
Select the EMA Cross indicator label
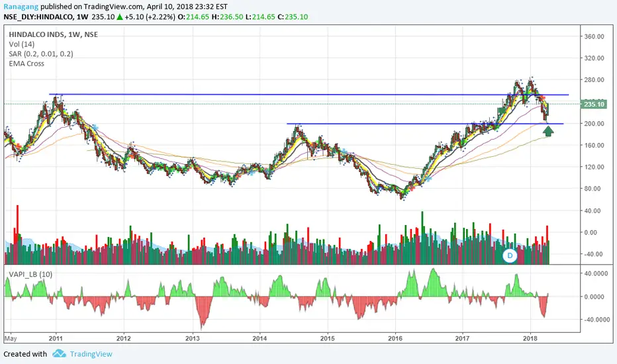26,64
